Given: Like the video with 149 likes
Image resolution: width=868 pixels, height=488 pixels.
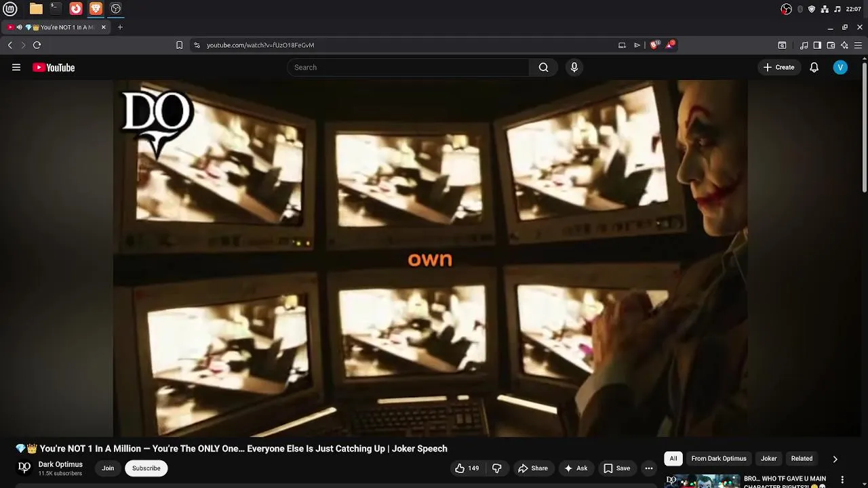Looking at the screenshot, I should [467, 468].
